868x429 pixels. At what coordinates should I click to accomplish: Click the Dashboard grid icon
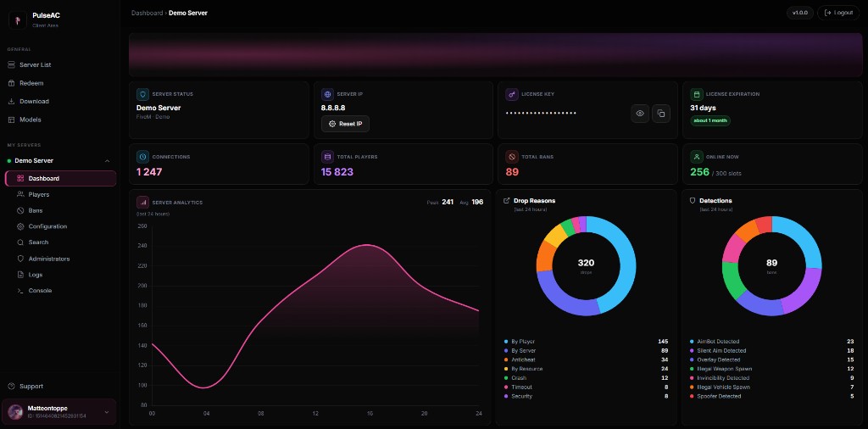(x=20, y=178)
